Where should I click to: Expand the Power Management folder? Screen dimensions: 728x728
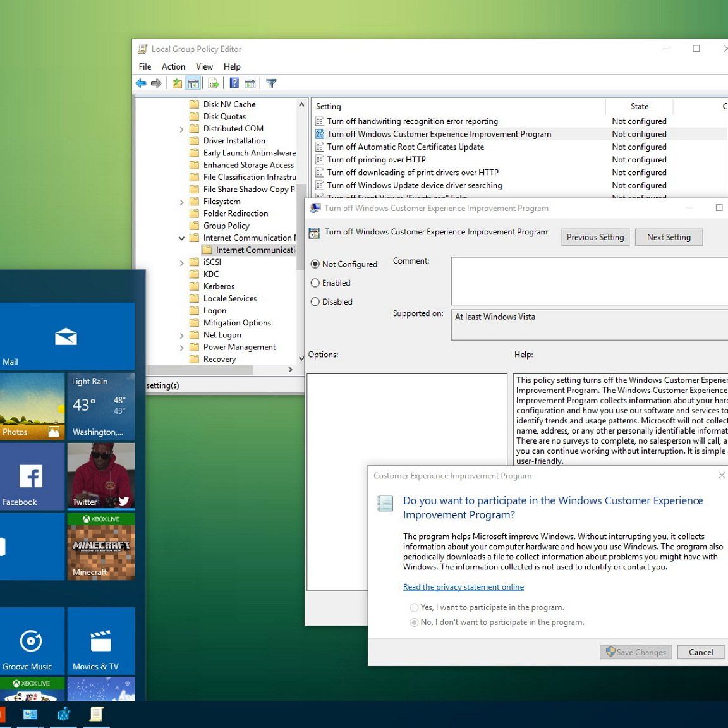[182, 348]
